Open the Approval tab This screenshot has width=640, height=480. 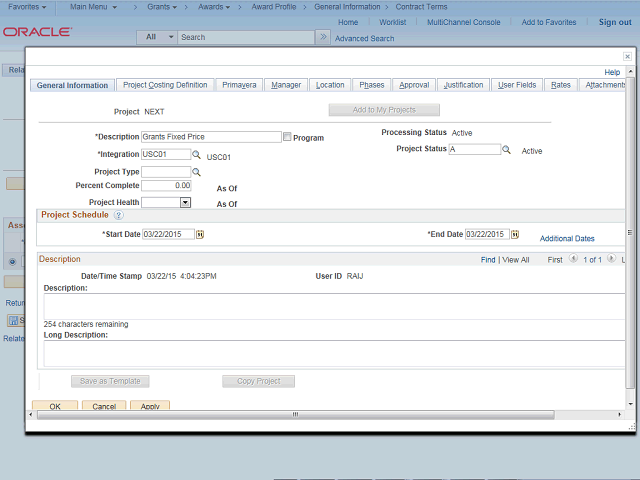coord(414,85)
